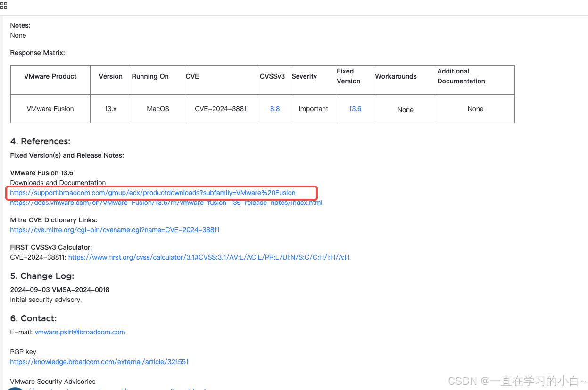Viewport: 588px width, 390px height.
Task: Click the '6. Contact:' heading
Action: click(x=33, y=318)
